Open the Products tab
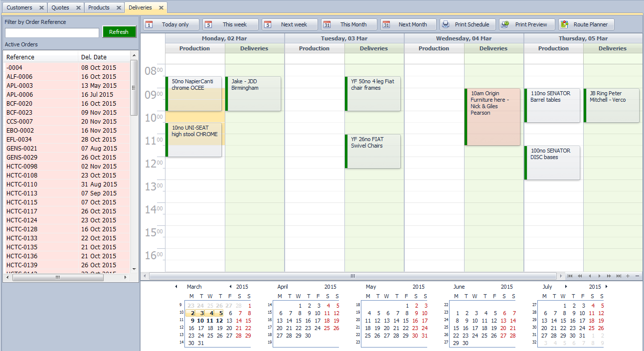 click(x=99, y=7)
